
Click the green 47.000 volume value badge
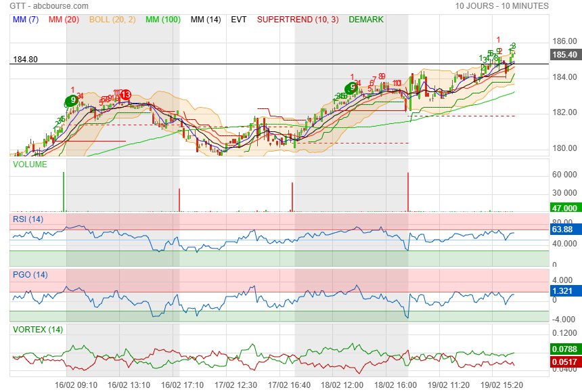(564, 208)
